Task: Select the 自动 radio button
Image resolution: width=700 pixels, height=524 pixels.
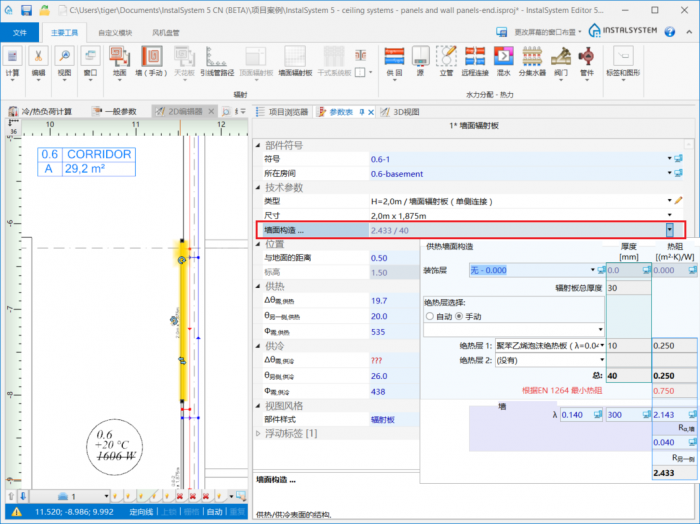Action: [430, 316]
